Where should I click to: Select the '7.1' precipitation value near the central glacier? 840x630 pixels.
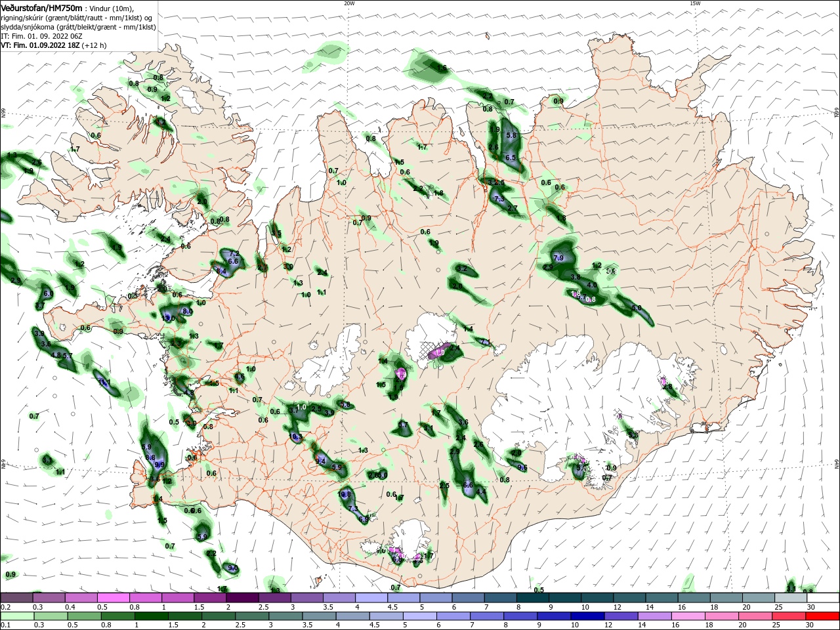tap(485, 342)
